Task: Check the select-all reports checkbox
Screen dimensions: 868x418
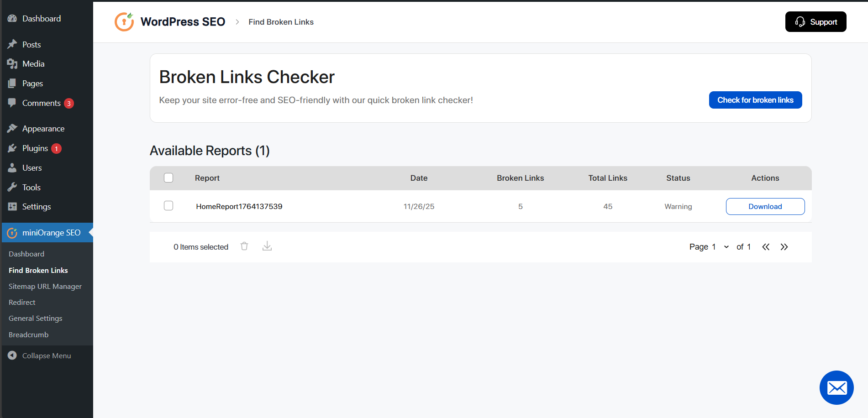Action: [x=168, y=178]
